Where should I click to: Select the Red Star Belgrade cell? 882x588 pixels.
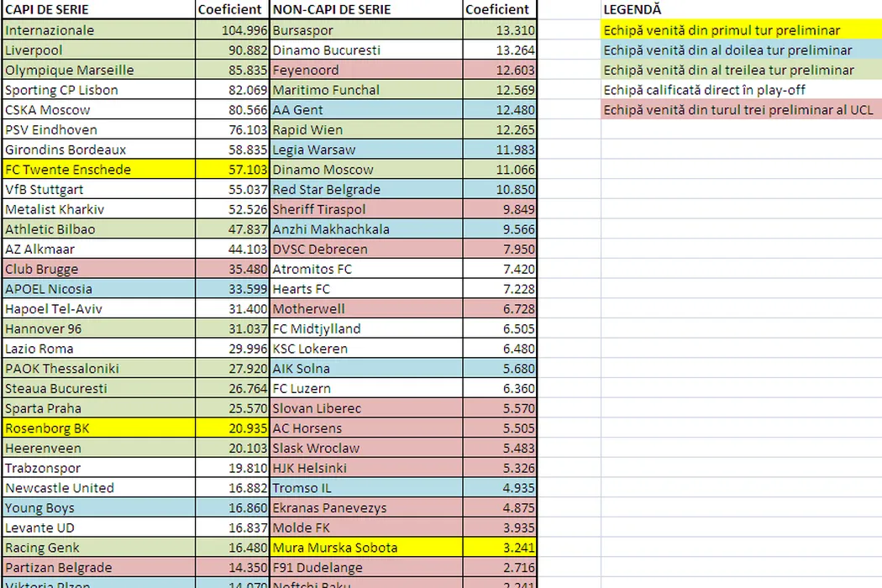click(367, 190)
